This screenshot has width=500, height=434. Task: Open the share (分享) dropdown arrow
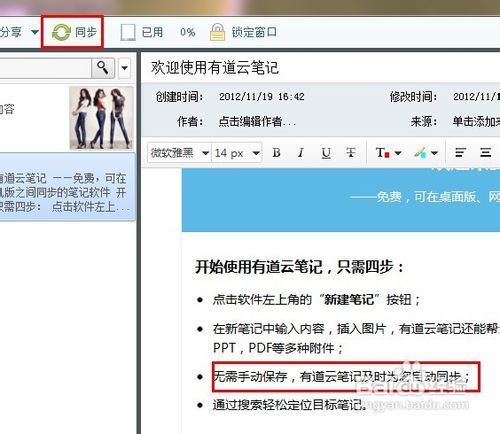coord(35,32)
